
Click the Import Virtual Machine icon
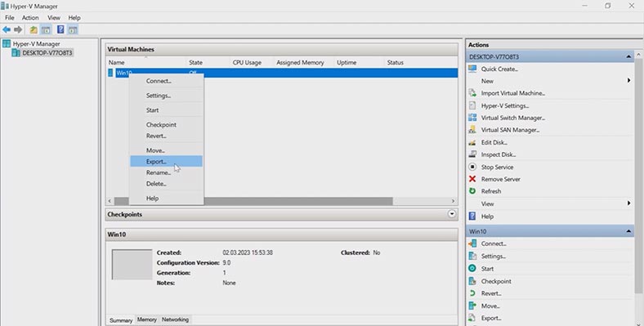472,93
